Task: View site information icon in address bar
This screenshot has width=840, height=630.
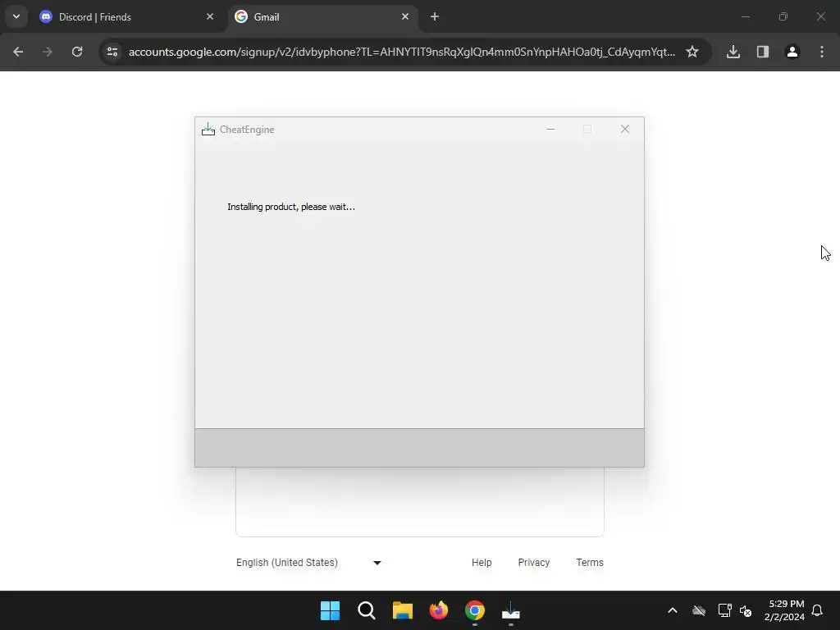Action: point(112,52)
